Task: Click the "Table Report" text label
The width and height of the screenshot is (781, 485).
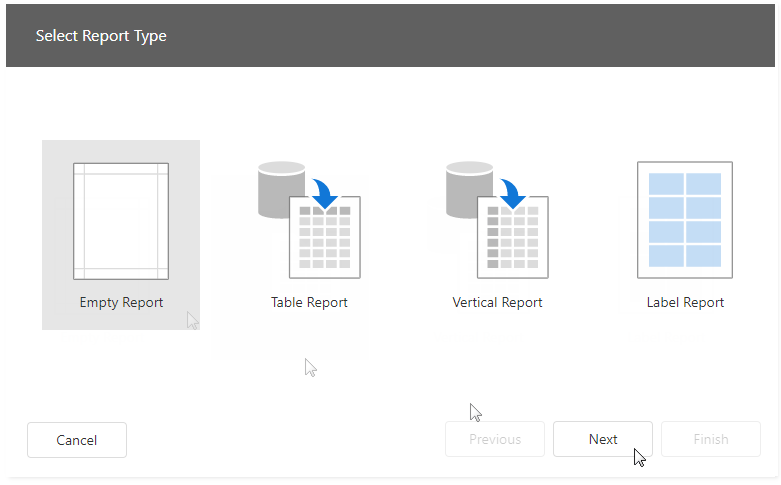Action: tap(309, 302)
